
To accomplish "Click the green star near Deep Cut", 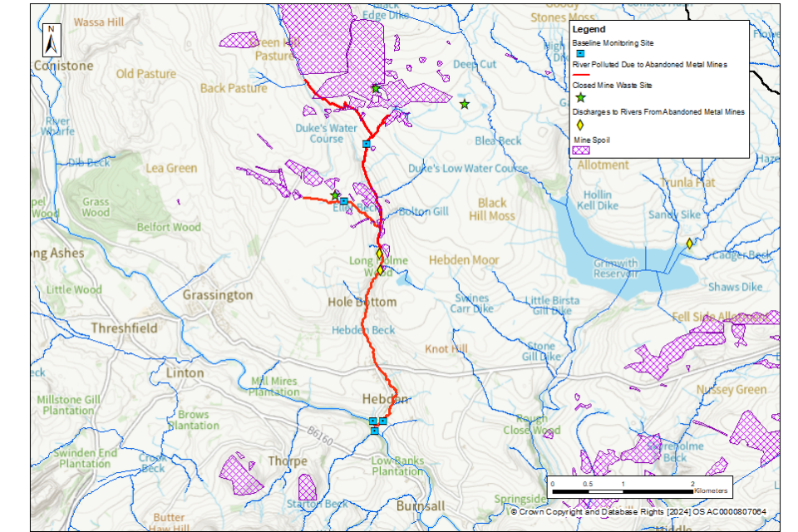I will coord(465,104).
